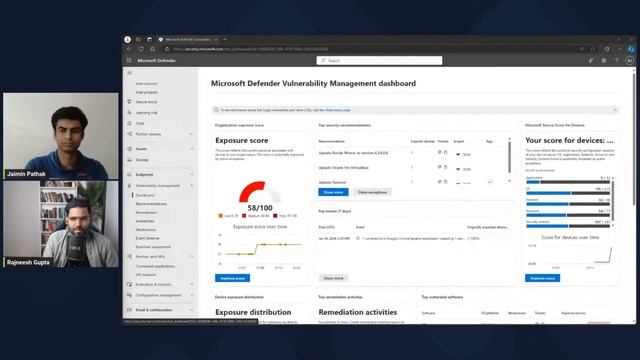The image size is (640, 360).
Task: Follow the link in the notification banner
Action: coord(338,110)
